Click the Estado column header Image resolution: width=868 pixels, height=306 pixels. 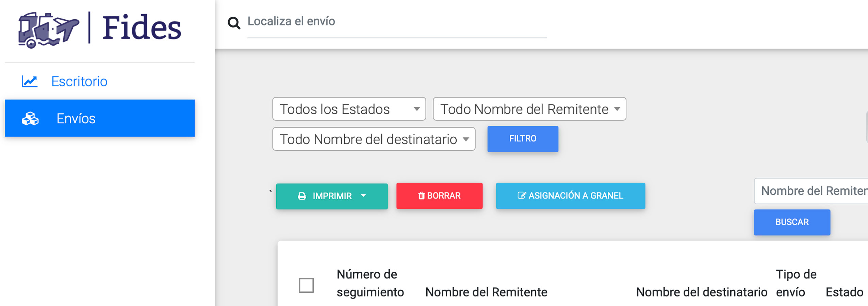[x=844, y=292]
